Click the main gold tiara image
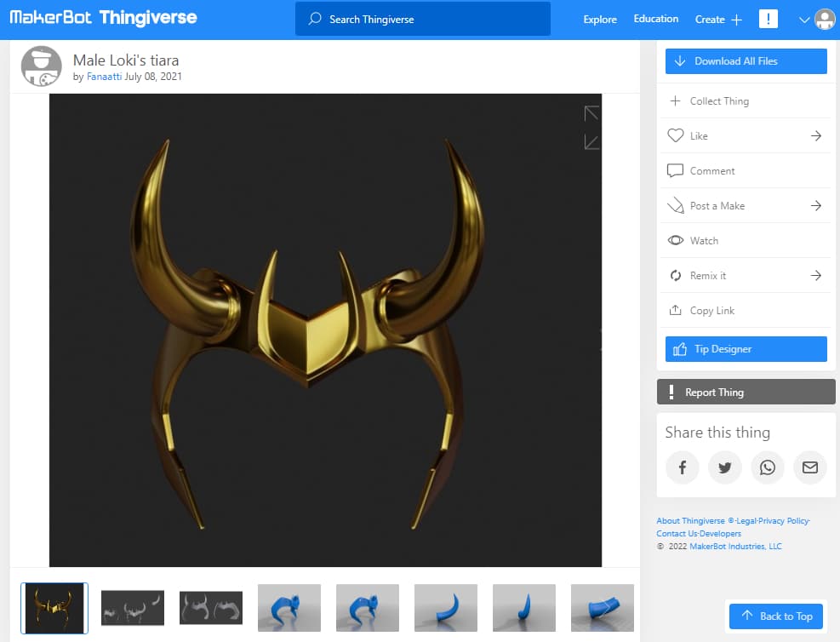 pos(325,330)
